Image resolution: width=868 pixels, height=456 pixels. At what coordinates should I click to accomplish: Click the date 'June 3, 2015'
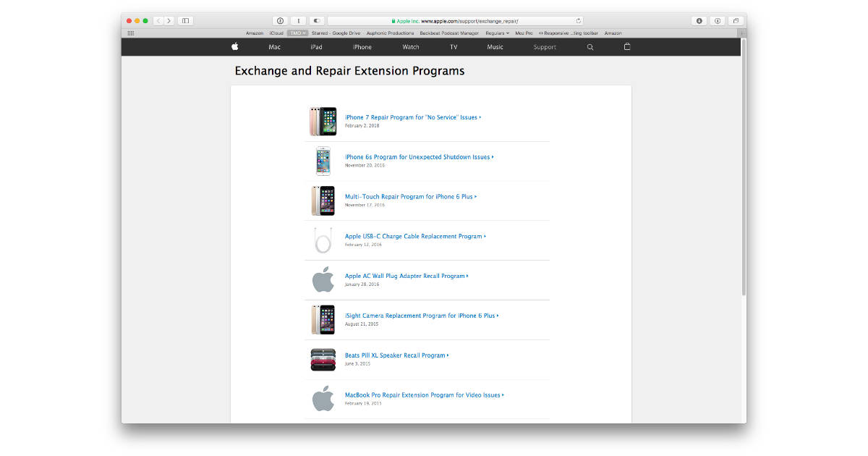click(x=357, y=364)
